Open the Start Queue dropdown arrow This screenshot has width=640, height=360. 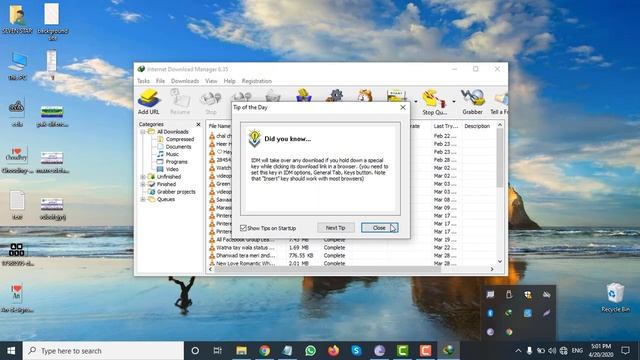tap(416, 101)
